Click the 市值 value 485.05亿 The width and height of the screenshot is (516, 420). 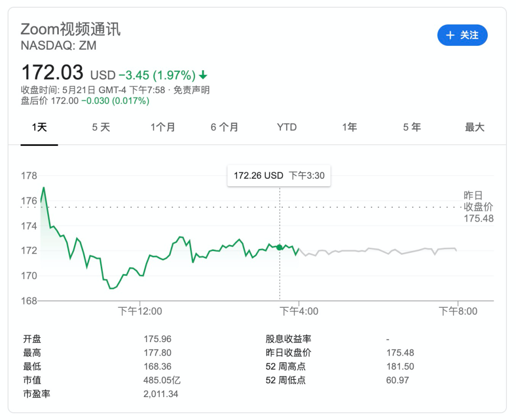[162, 380]
